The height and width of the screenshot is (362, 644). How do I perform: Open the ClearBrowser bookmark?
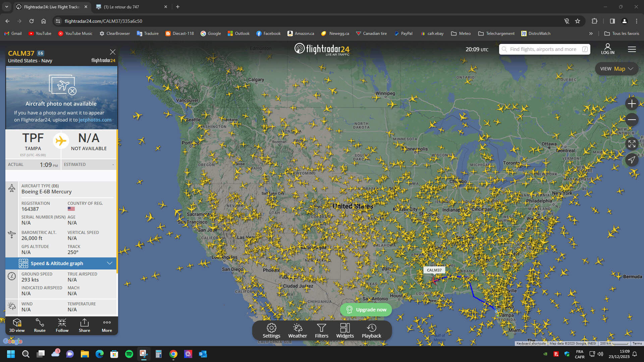(115, 34)
